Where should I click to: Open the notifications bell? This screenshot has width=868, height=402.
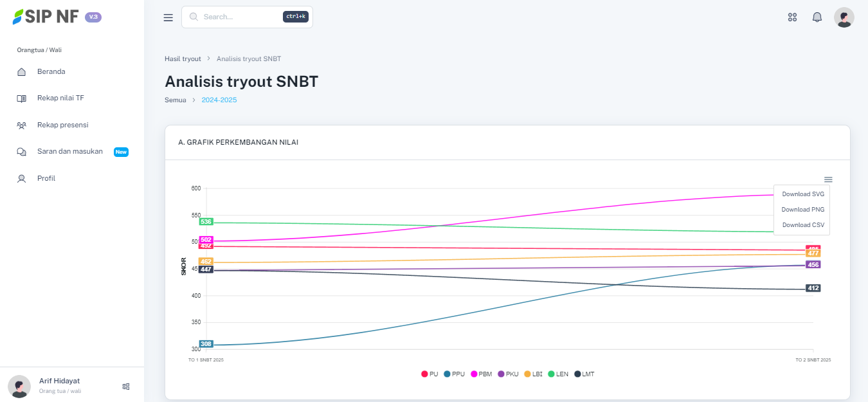pyautogui.click(x=817, y=17)
